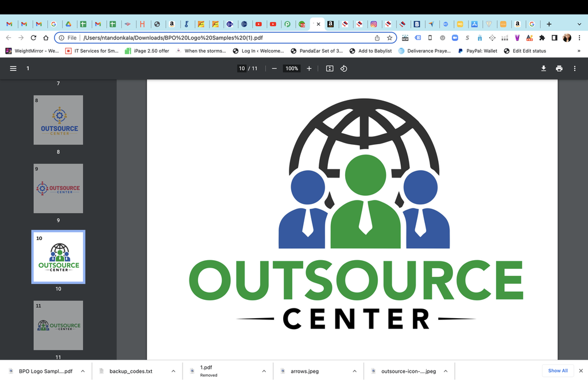Image resolution: width=588 pixels, height=382 pixels.
Task: Toggle the PDF sidebar menu button
Action: click(x=13, y=68)
